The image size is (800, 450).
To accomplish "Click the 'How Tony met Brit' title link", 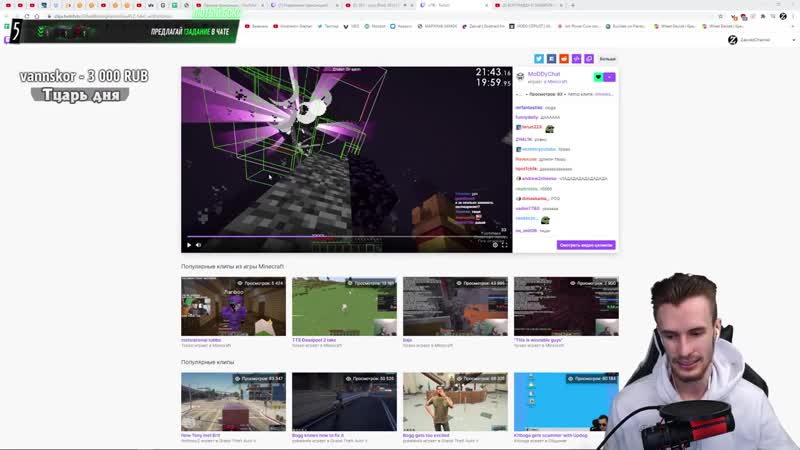I will click(x=201, y=435).
